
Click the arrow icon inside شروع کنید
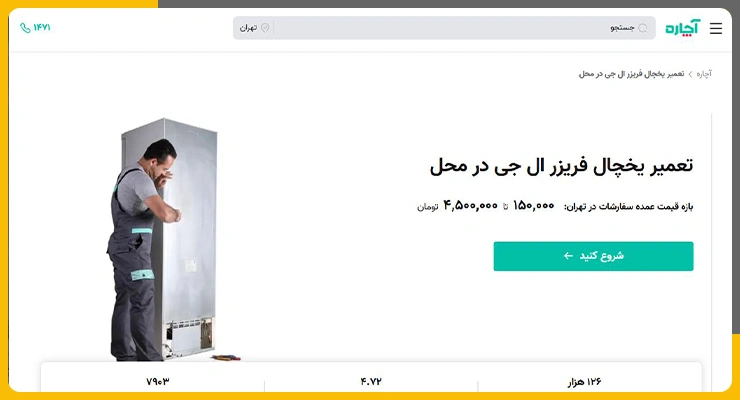568,256
